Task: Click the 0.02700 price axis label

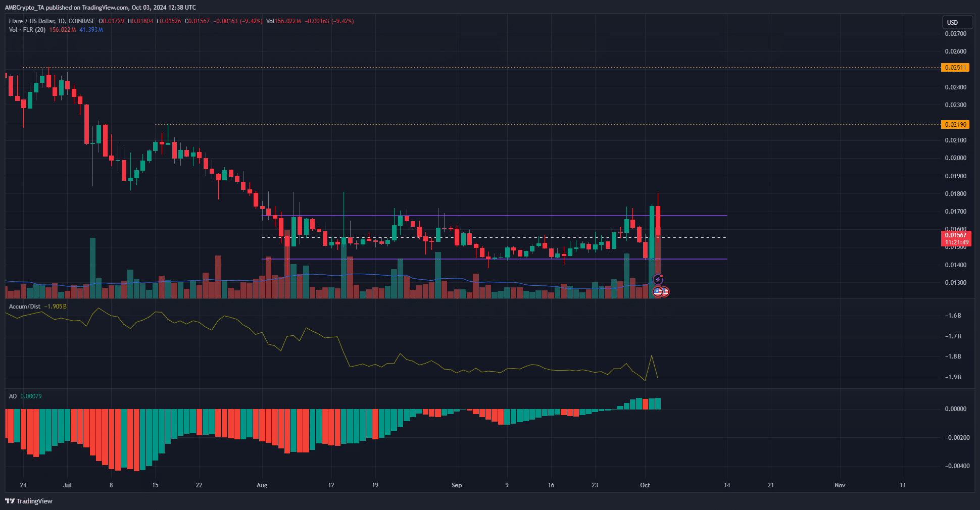Action: (955, 34)
